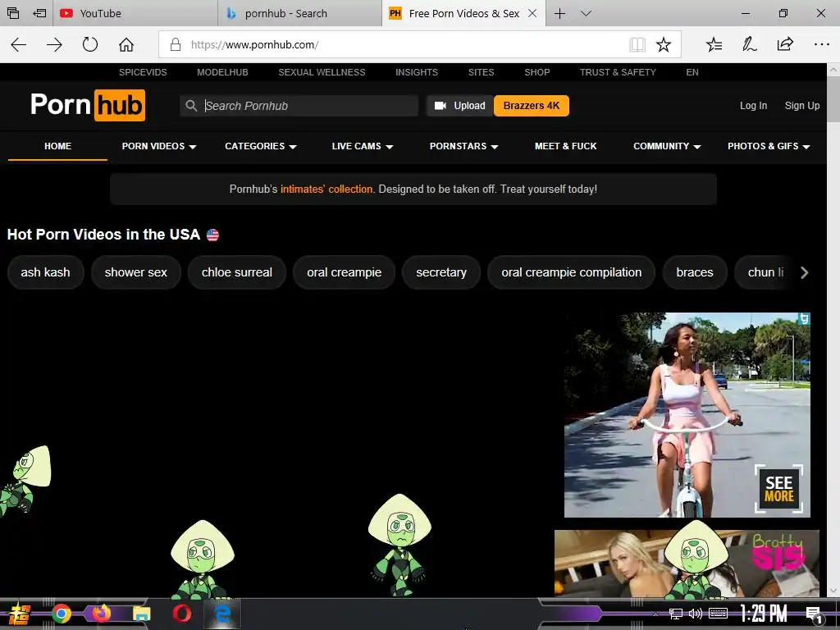Launch Firefox from the taskbar

coord(101,614)
